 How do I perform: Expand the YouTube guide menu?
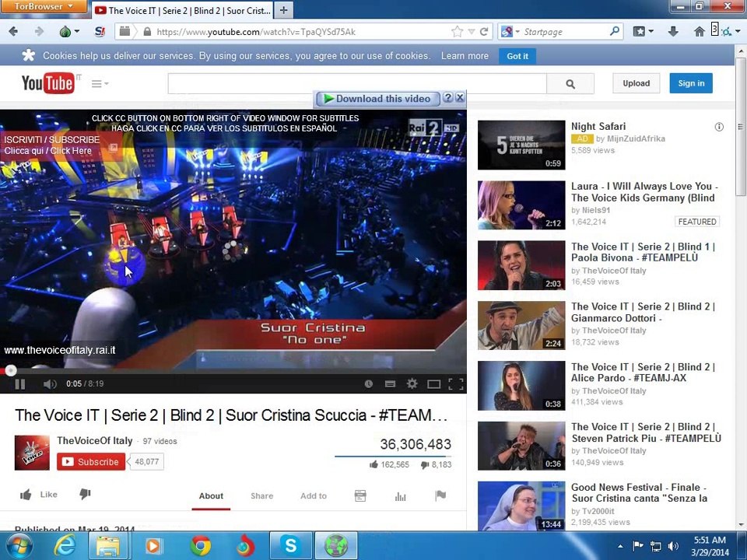pos(100,84)
